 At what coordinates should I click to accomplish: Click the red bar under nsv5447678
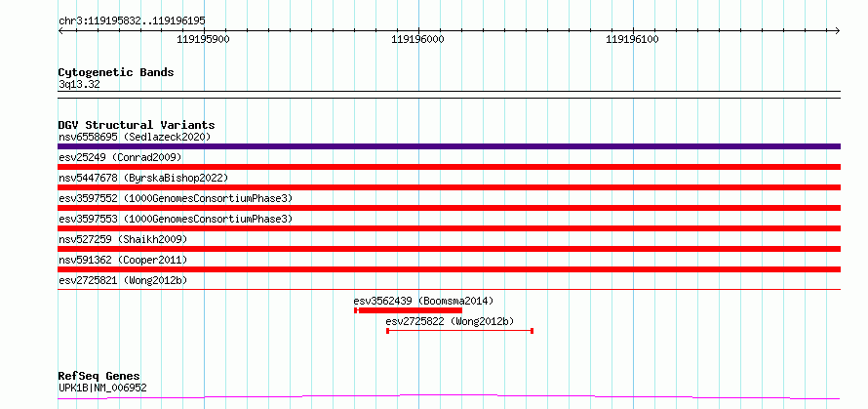[x=449, y=187]
